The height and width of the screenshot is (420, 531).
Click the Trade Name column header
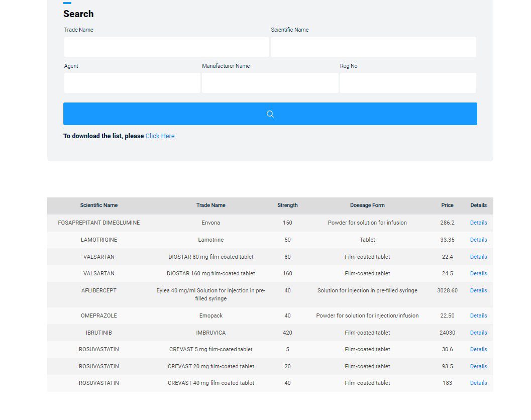point(210,205)
